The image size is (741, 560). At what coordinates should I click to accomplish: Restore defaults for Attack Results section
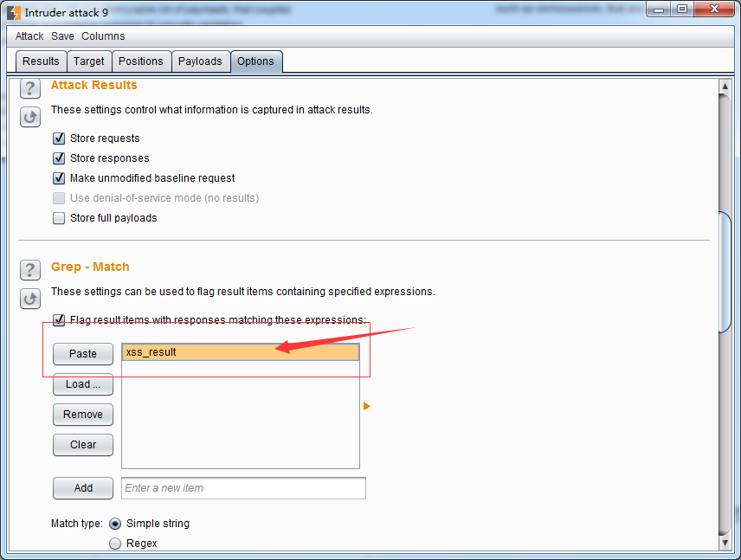pos(30,116)
